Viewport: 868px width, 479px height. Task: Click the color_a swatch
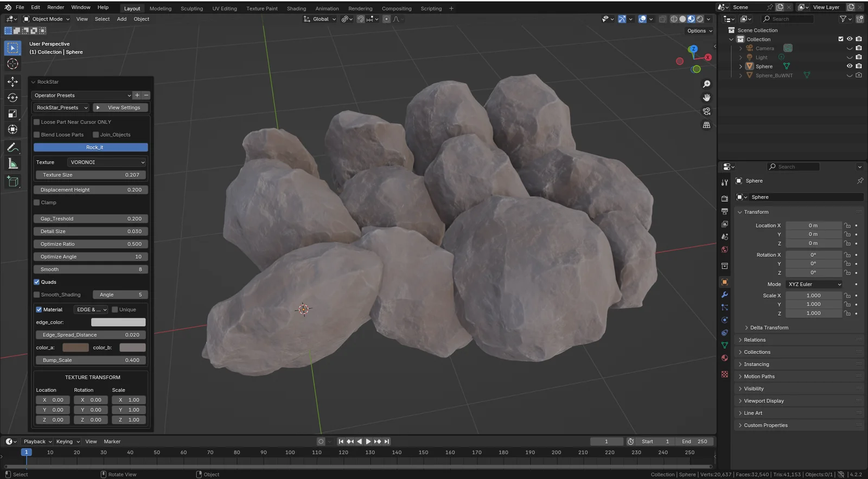point(75,348)
